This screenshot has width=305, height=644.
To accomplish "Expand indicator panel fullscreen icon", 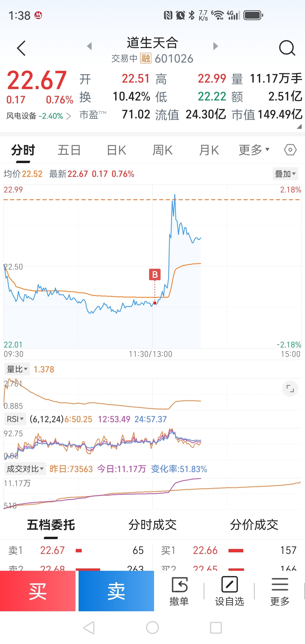I will pos(290,389).
